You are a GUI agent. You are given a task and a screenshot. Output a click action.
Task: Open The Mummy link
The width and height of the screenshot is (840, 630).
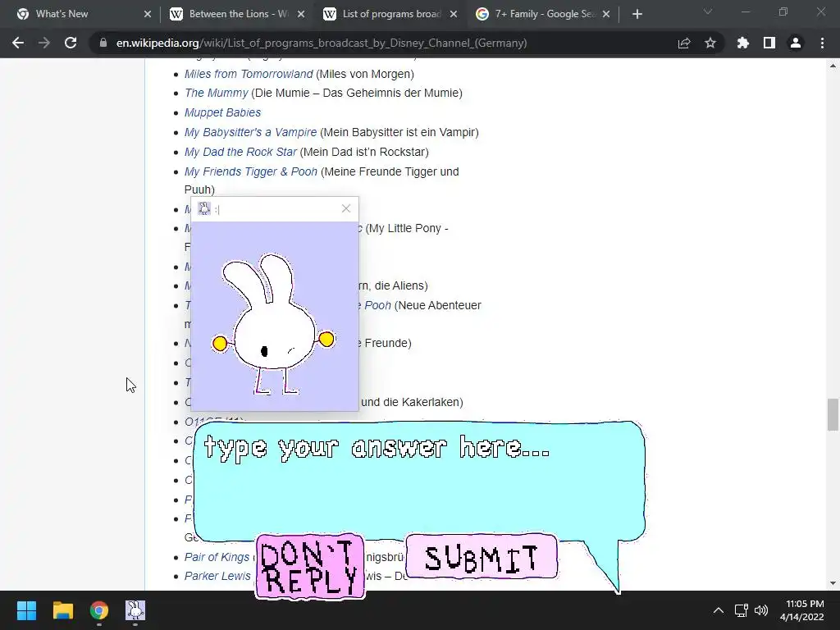point(216,93)
